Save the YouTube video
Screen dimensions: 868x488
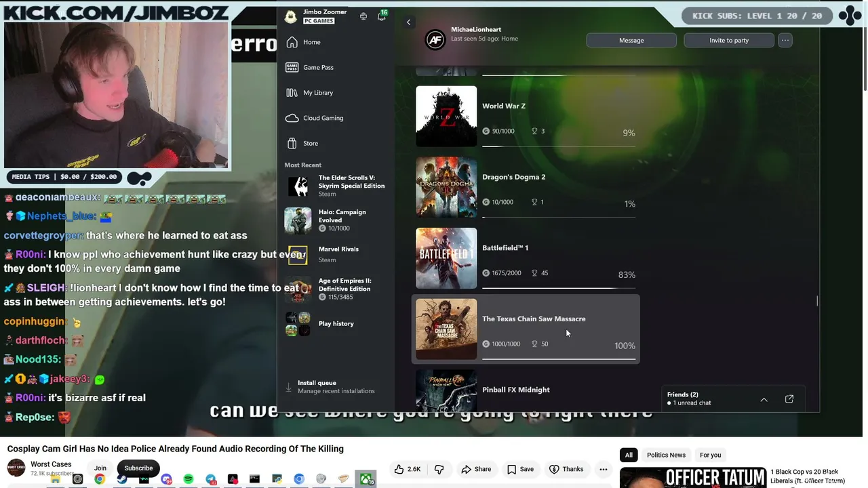point(520,469)
